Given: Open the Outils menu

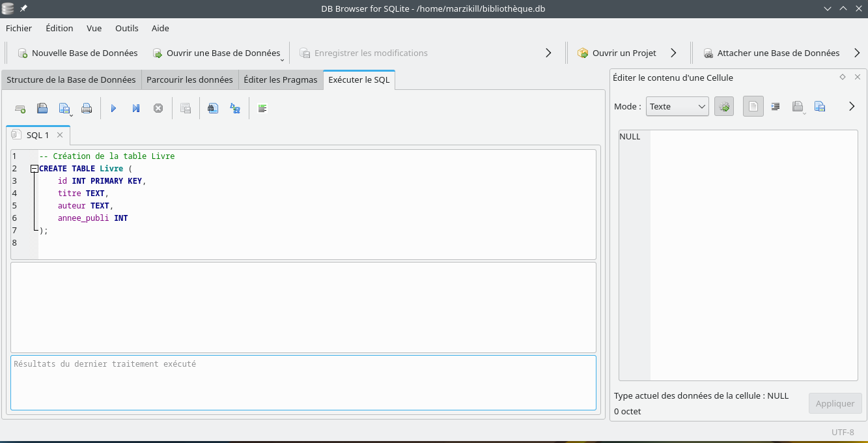Looking at the screenshot, I should tap(127, 28).
